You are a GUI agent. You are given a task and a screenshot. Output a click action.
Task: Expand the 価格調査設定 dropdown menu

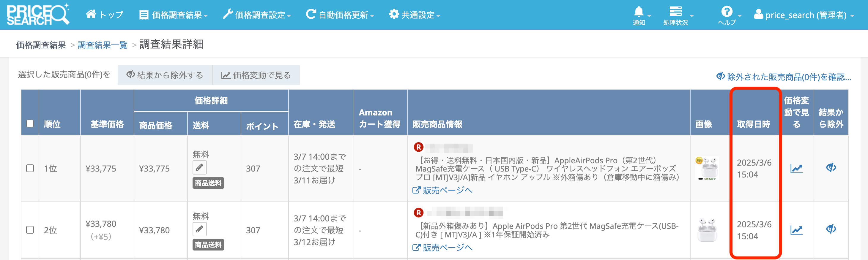pos(257,15)
